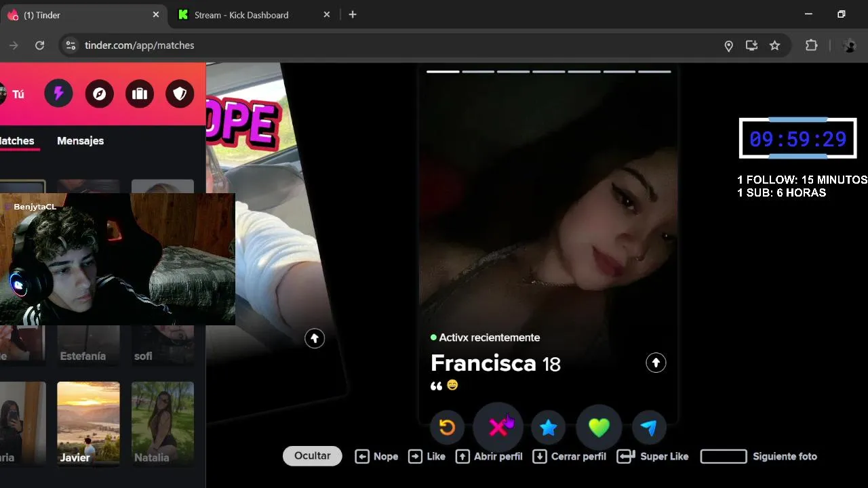Click the Super Like enter key icon

pyautogui.click(x=625, y=457)
